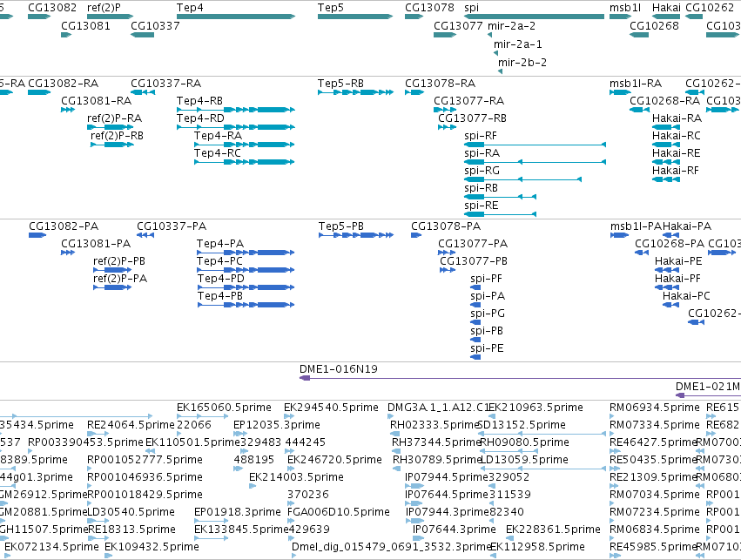Open the mir-2a-2 microRNA label
The width and height of the screenshot is (741, 560).
pos(511,26)
